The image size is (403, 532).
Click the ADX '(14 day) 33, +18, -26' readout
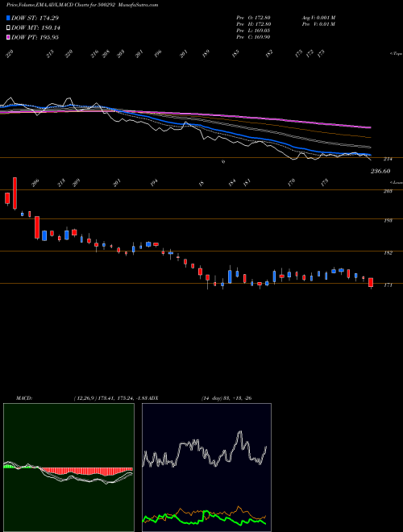226,398
